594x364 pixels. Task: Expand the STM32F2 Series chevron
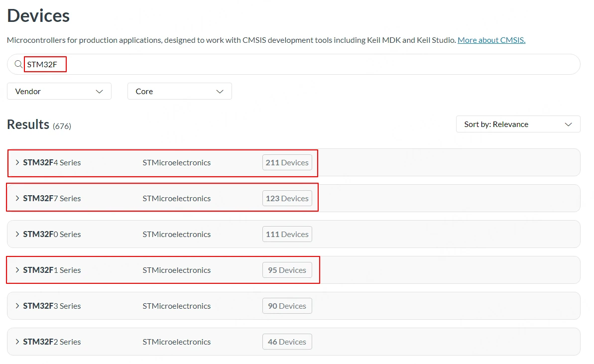tap(17, 342)
